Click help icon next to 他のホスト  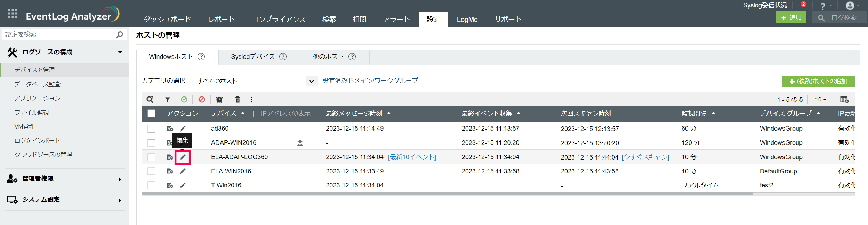tap(352, 57)
